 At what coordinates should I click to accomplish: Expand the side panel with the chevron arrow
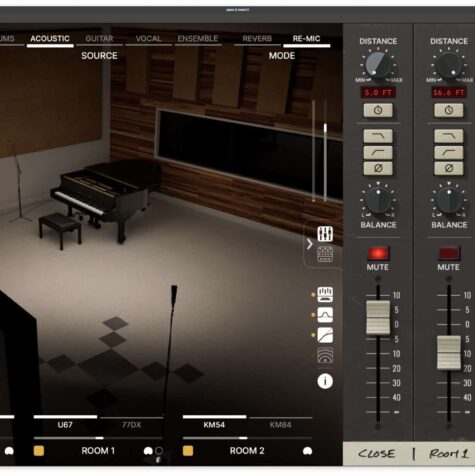point(310,244)
